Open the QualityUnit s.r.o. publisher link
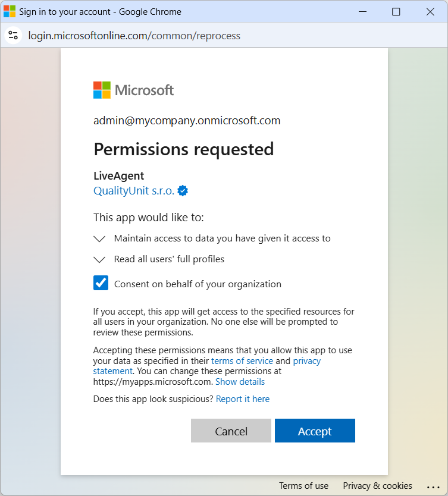 (x=134, y=191)
